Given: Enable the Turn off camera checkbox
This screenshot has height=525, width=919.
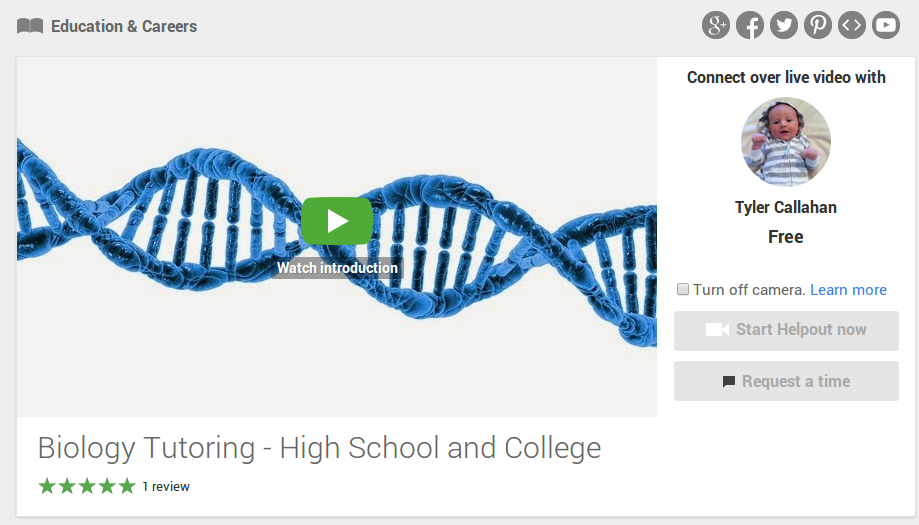Looking at the screenshot, I should [x=683, y=289].
